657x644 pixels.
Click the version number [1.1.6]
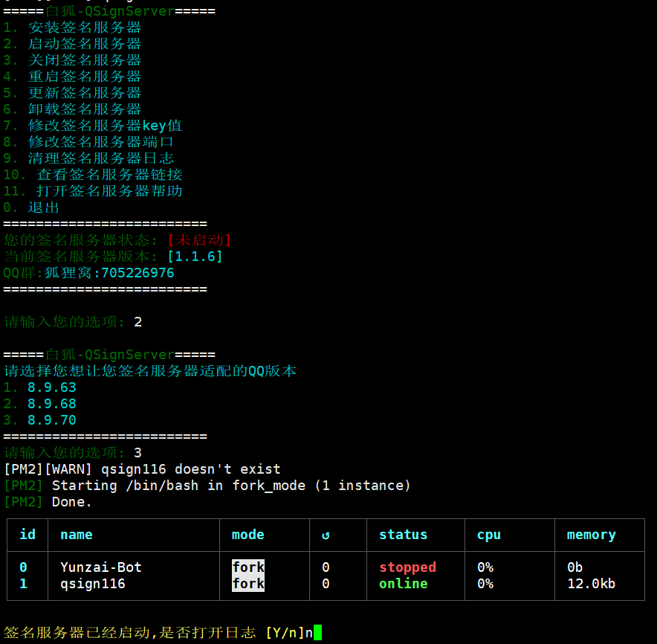click(195, 257)
